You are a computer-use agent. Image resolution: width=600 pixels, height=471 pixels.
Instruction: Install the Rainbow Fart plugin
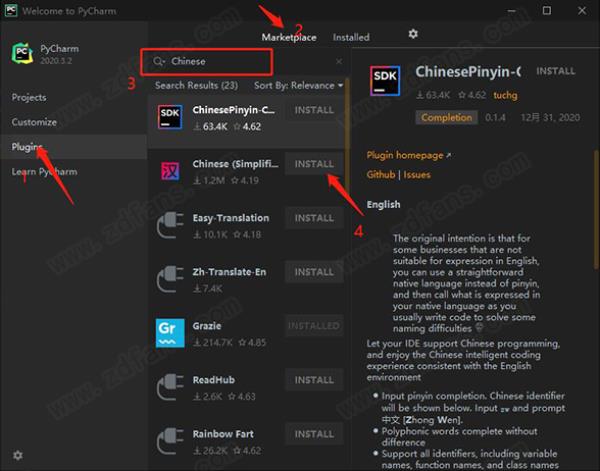pyautogui.click(x=314, y=434)
